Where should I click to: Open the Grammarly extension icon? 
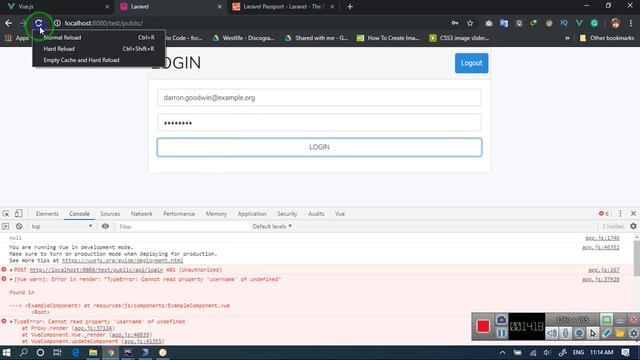pos(595,23)
